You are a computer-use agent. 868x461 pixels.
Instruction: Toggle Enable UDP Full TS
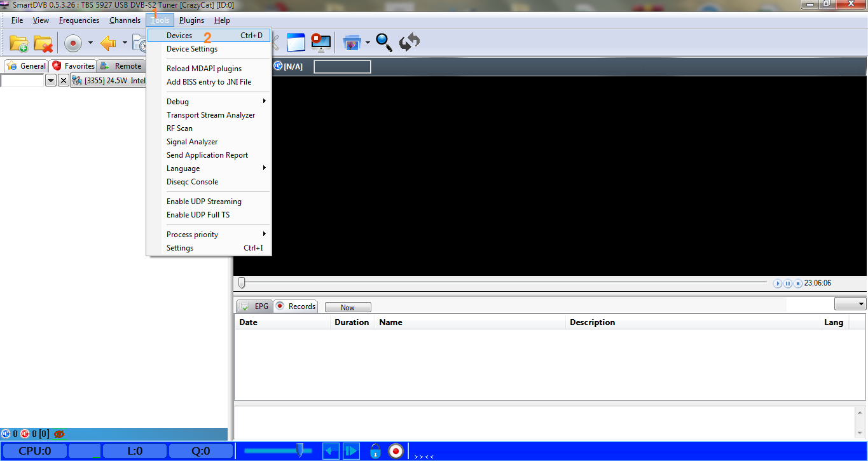(x=209, y=215)
